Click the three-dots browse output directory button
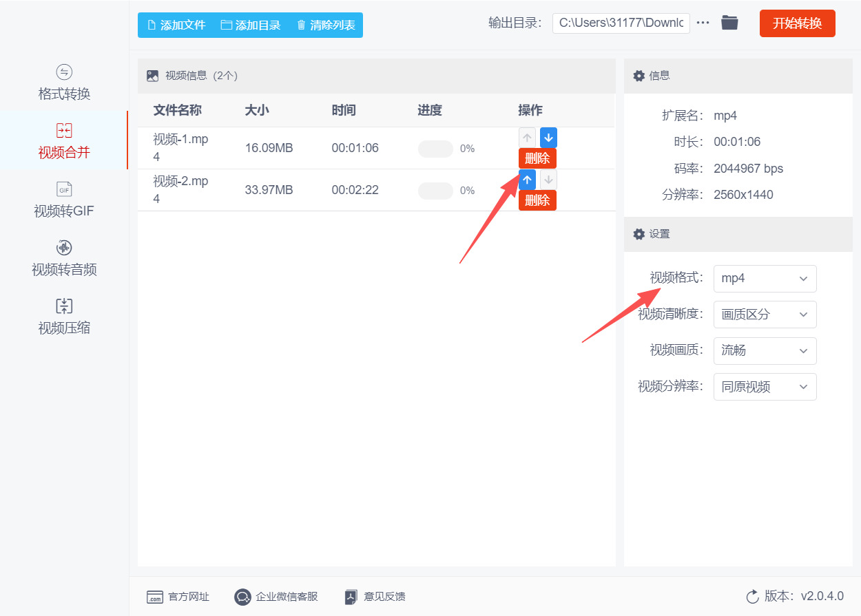 [x=703, y=23]
